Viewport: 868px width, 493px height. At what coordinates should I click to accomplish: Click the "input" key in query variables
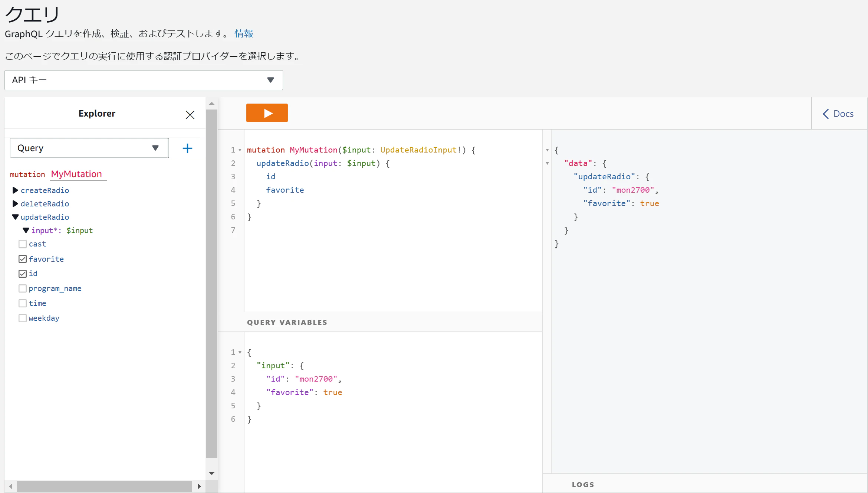(273, 366)
